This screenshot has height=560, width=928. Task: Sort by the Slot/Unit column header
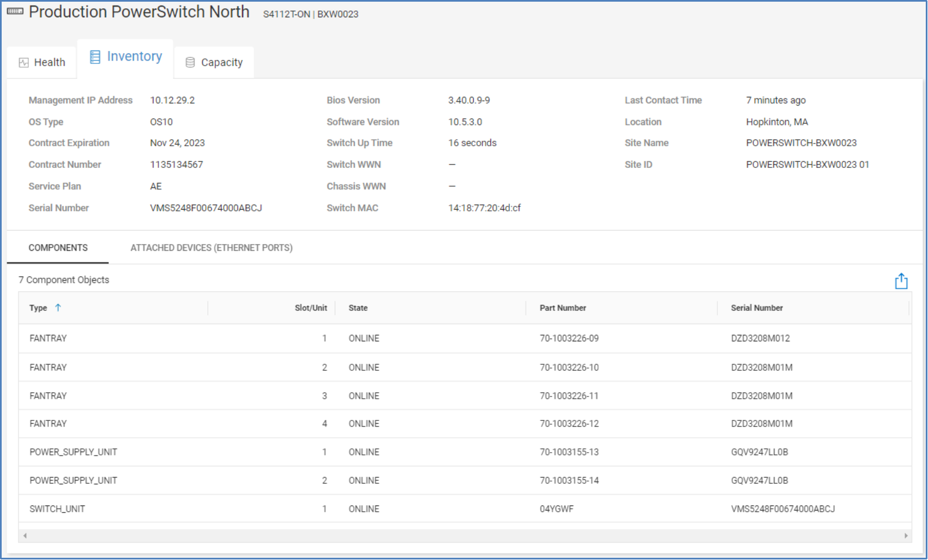311,308
